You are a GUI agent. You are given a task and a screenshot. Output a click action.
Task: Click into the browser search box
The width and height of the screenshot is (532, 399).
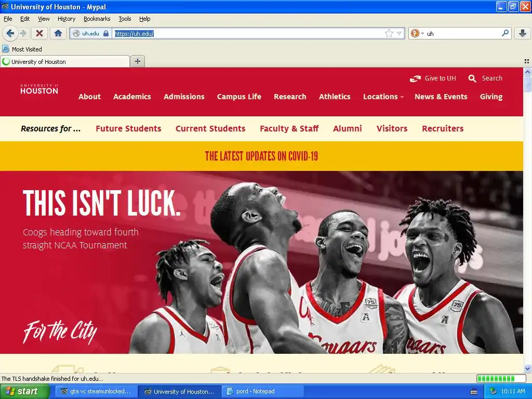pyautogui.click(x=463, y=33)
